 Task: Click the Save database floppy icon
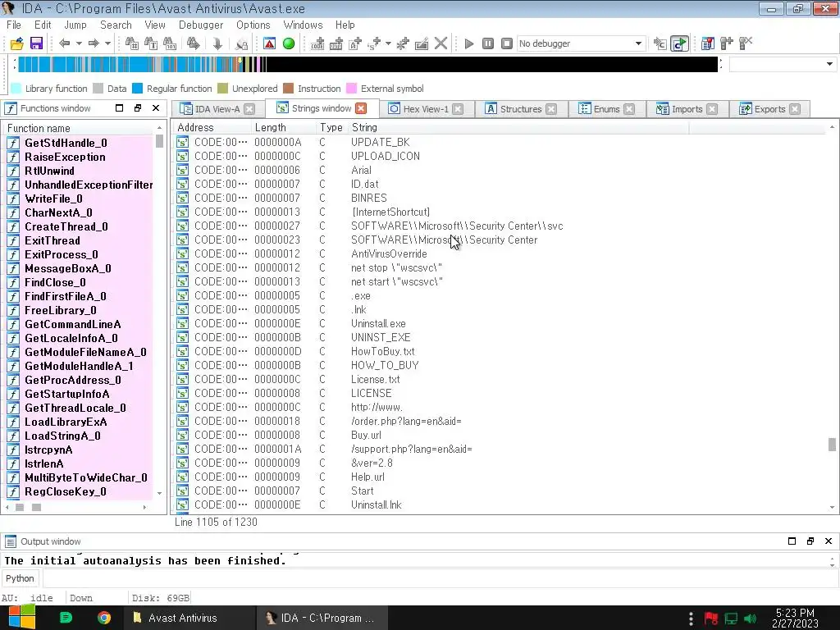click(36, 43)
